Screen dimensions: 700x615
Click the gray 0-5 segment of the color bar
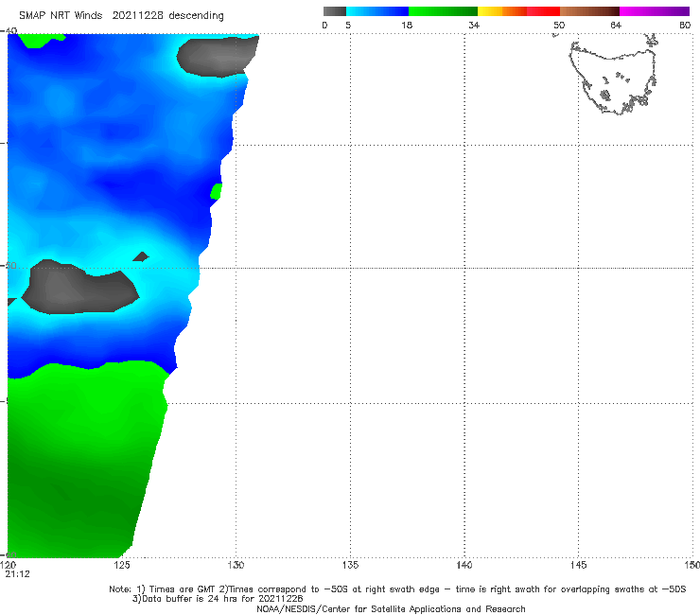tap(334, 11)
